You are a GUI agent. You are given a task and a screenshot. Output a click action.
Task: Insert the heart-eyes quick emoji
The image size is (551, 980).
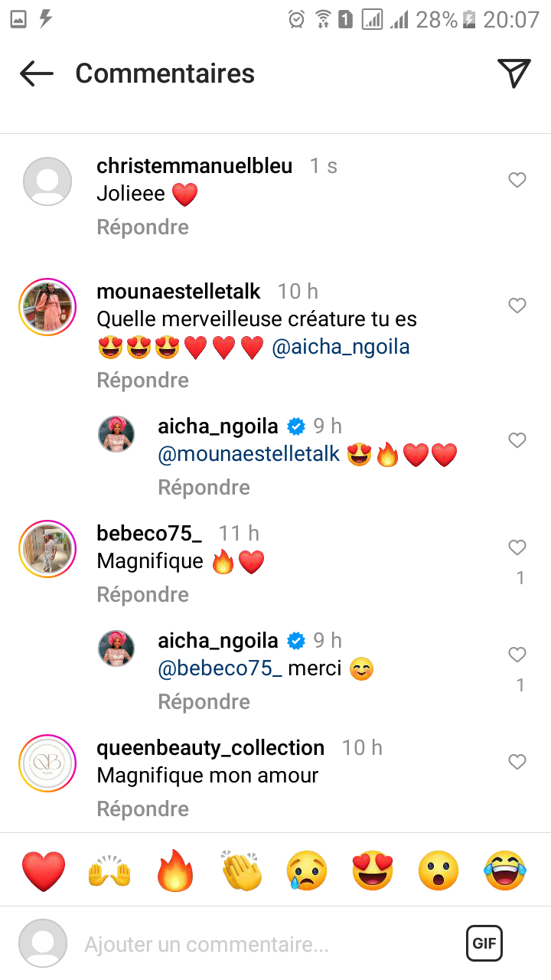[x=373, y=871]
